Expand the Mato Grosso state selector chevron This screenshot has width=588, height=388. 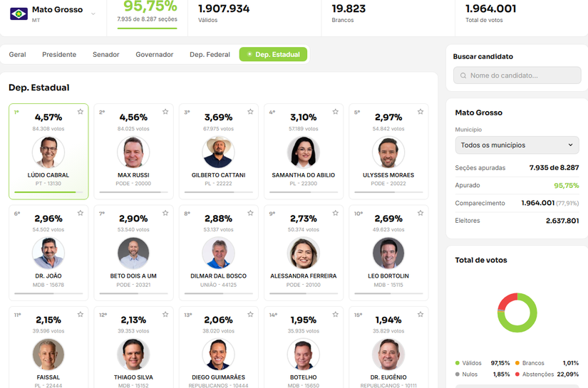[93, 14]
